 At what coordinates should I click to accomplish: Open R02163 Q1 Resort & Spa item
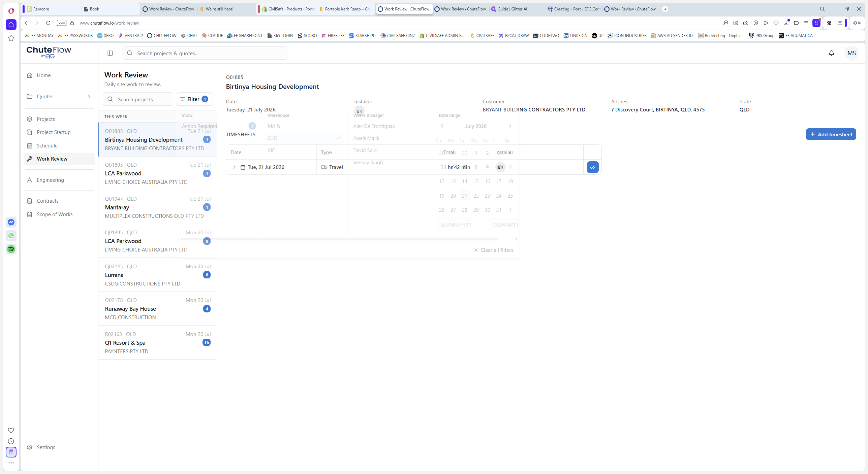coord(157,343)
